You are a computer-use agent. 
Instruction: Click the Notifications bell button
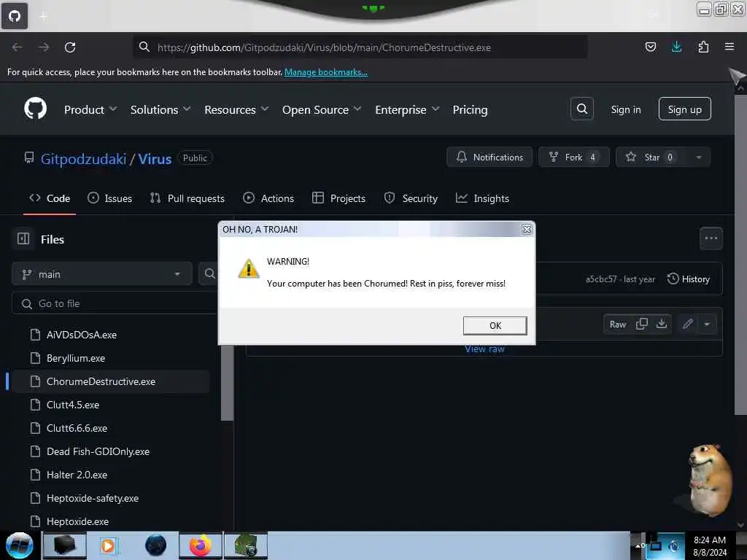pos(489,157)
